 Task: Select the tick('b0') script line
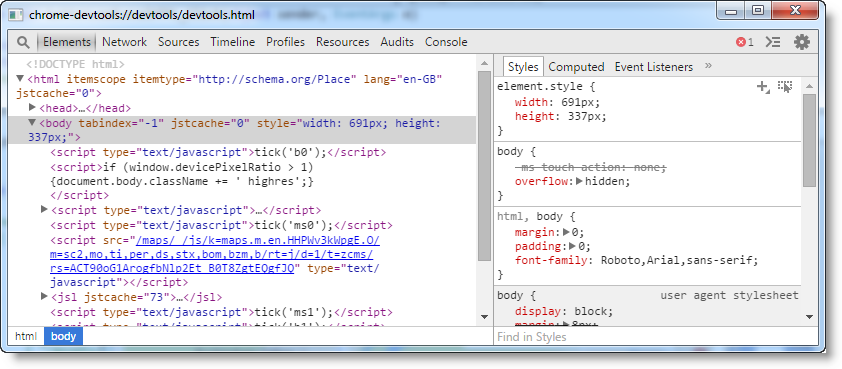(x=218, y=152)
